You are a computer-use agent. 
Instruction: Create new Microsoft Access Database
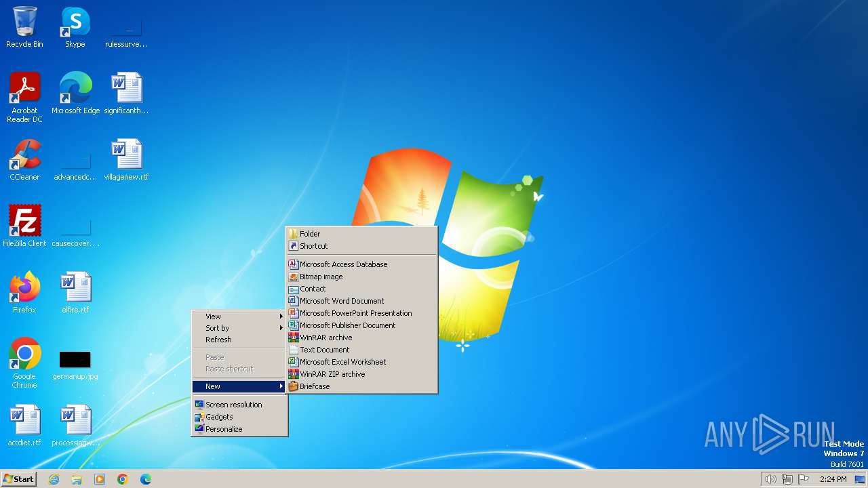click(361, 264)
